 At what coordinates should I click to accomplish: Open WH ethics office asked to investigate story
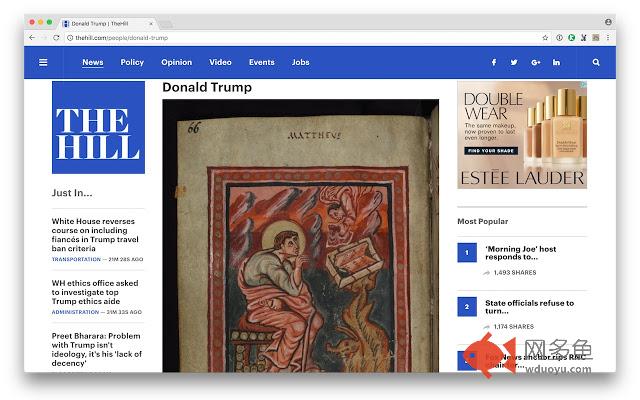click(x=95, y=292)
